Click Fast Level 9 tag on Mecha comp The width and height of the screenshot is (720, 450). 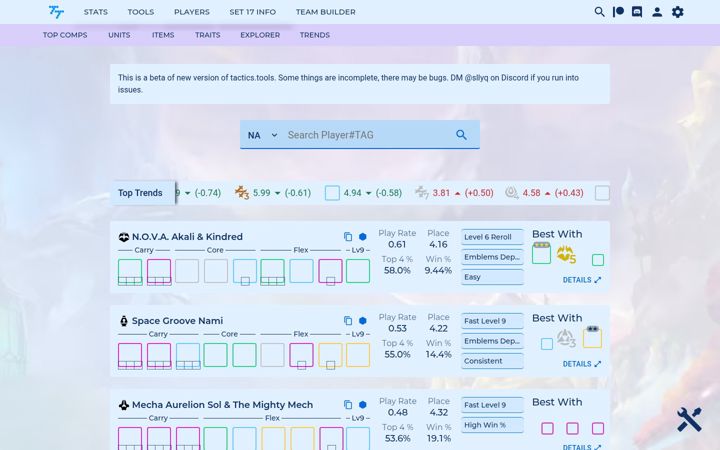(x=492, y=405)
